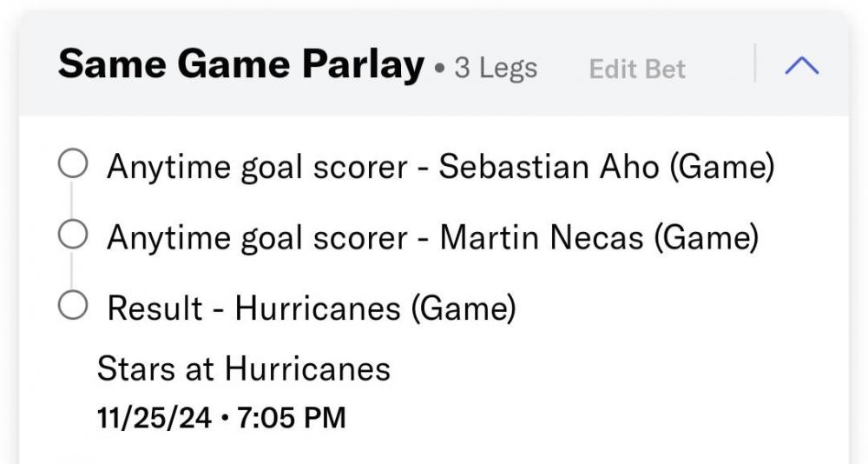Click the vertical divider left of the chevron

(x=755, y=63)
